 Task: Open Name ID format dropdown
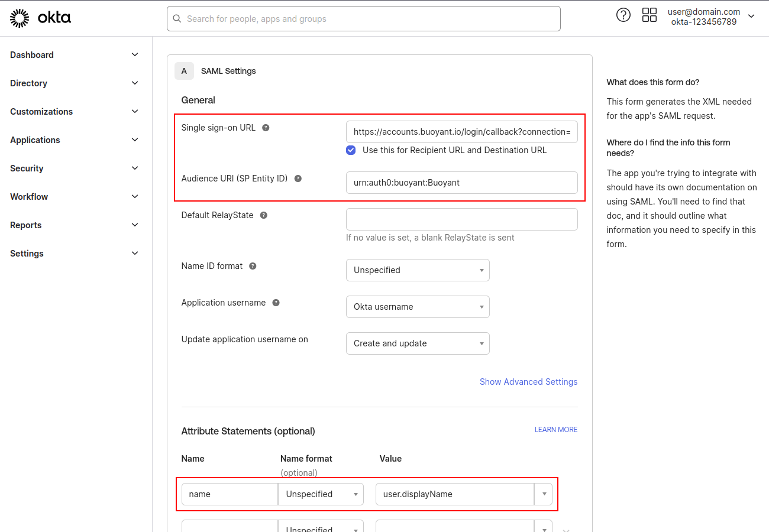(418, 270)
